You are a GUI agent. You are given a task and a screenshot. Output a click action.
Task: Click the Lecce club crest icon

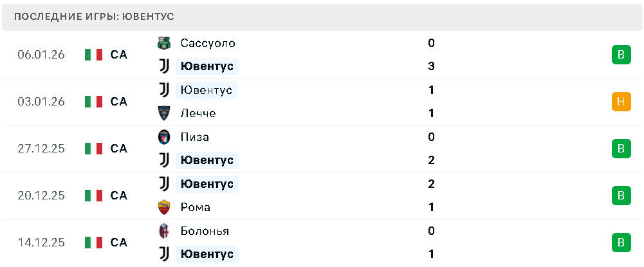pyautogui.click(x=164, y=113)
